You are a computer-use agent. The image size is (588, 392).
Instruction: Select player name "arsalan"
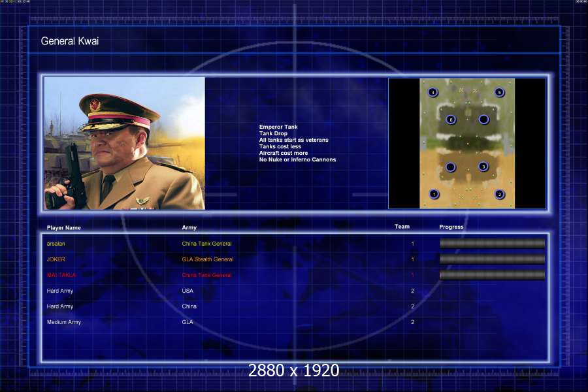point(56,244)
